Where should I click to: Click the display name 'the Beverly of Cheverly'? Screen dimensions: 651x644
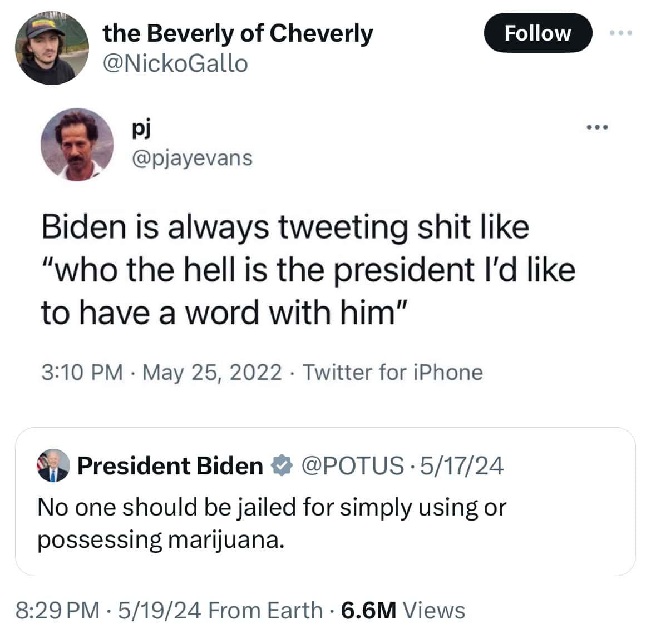[238, 33]
